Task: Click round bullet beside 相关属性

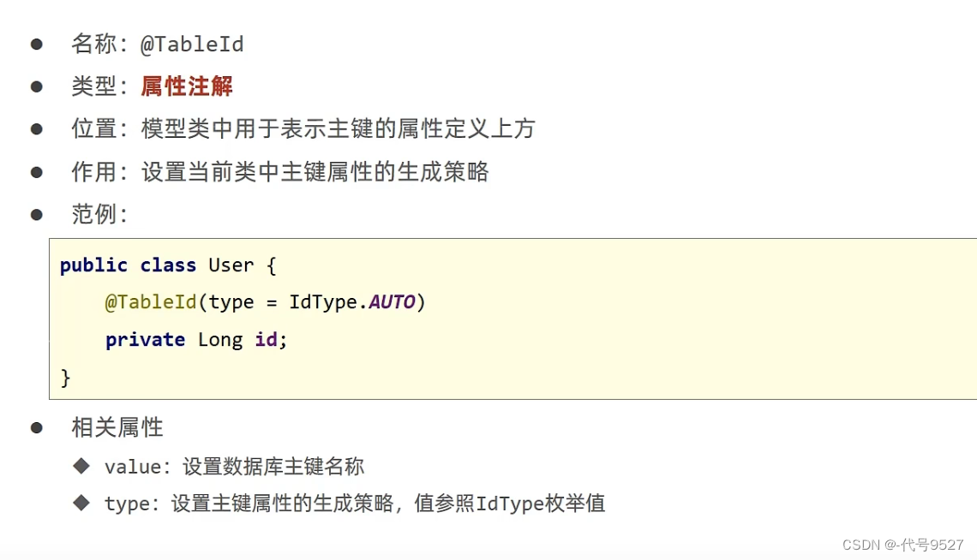Action: pos(37,428)
